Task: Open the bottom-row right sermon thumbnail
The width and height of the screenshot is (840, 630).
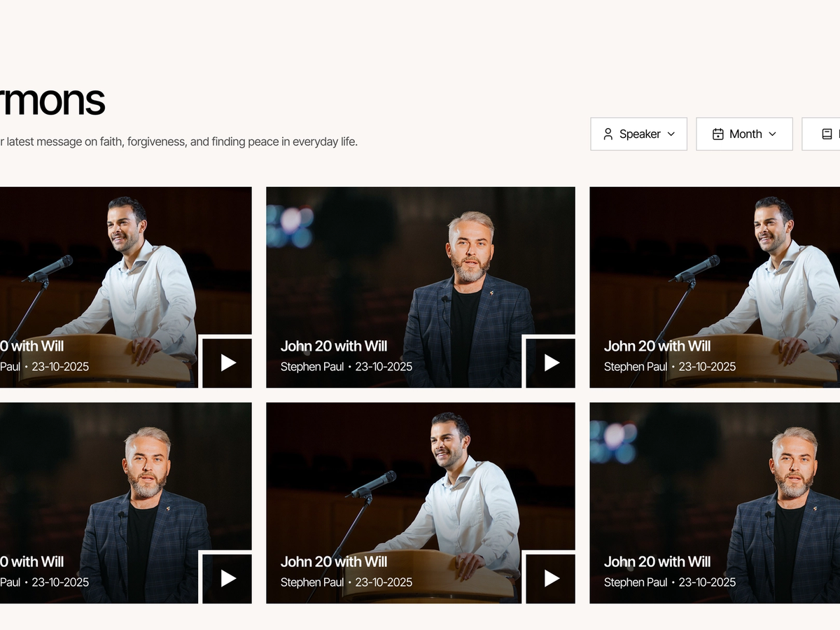Action: [x=715, y=503]
